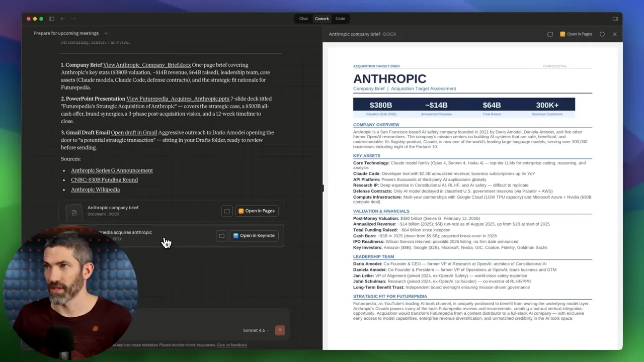Open View Futurepedia_Acquires_Anthropic.pptx link

coord(178,99)
